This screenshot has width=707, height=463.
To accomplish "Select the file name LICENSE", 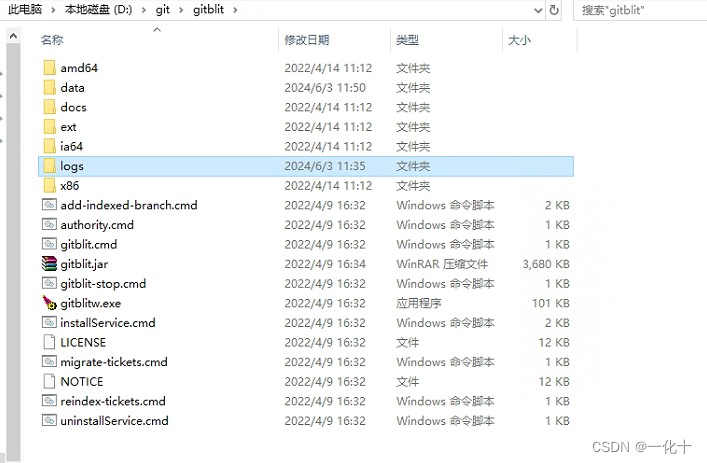I will pos(83,342).
